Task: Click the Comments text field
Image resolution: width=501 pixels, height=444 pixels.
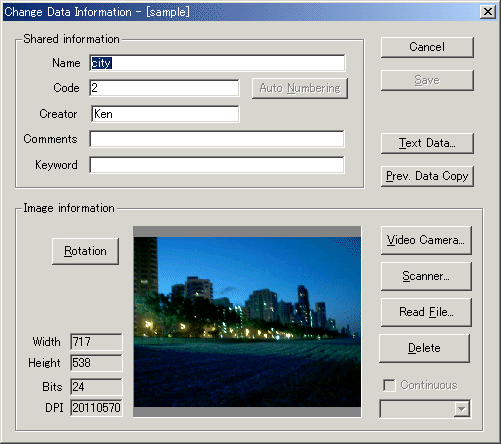Action: point(217,139)
